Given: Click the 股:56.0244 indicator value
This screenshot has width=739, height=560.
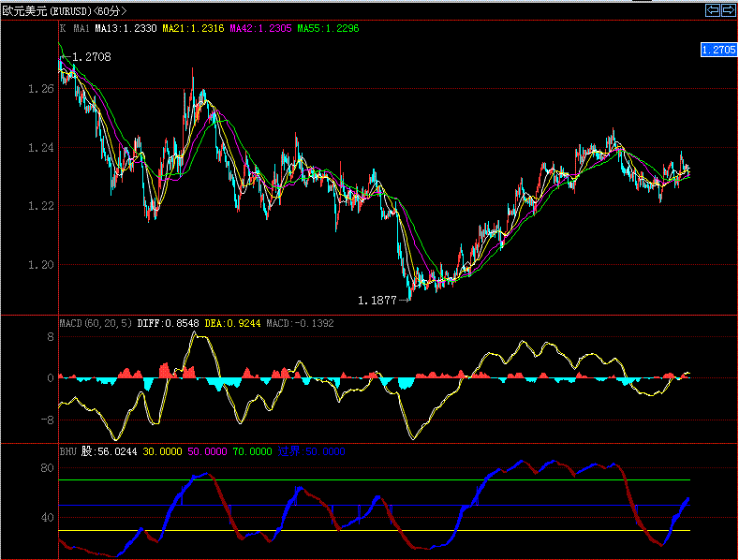Looking at the screenshot, I should point(109,451).
